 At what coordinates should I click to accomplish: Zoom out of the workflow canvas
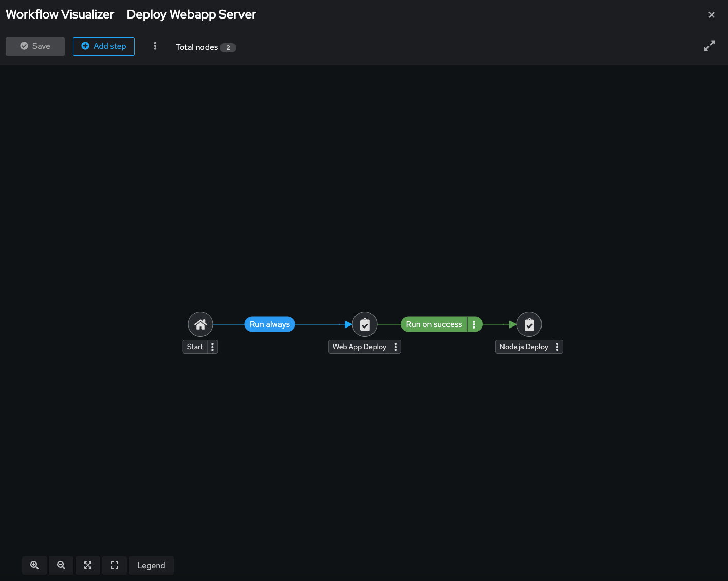tap(61, 565)
